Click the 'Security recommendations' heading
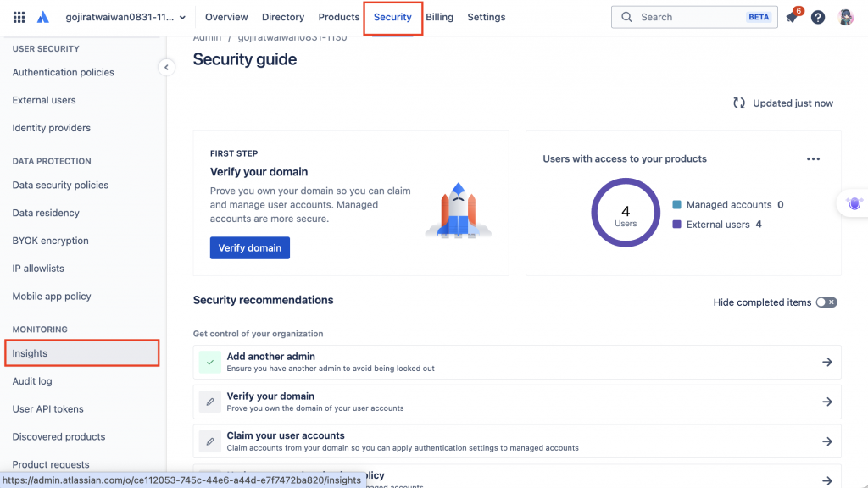868x488 pixels. 263,300
